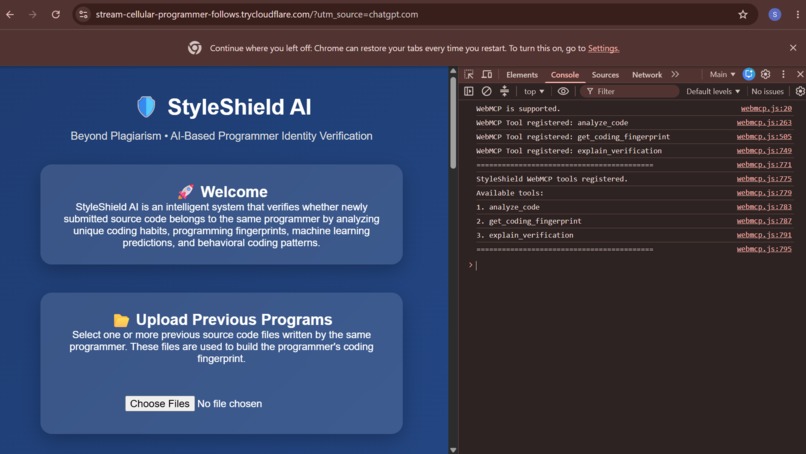
Task: Open the Main target dropdown
Action: point(722,75)
